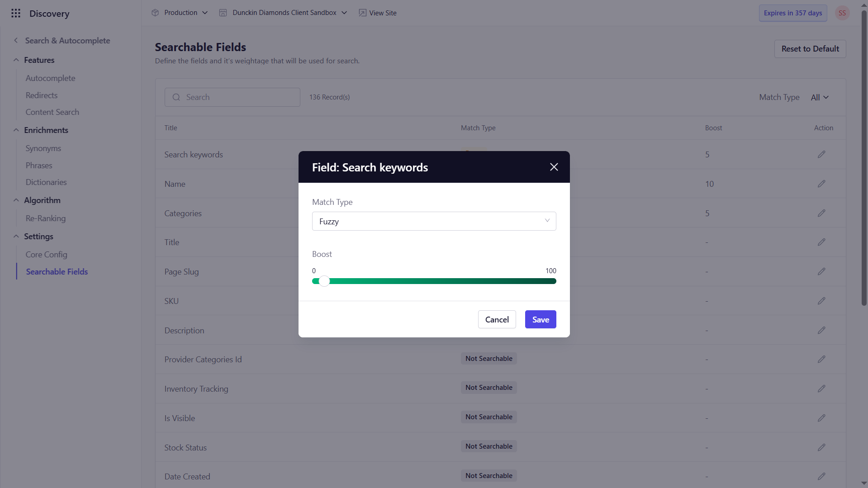Collapse the Features section
This screenshot has width=868, height=488.
click(x=16, y=60)
